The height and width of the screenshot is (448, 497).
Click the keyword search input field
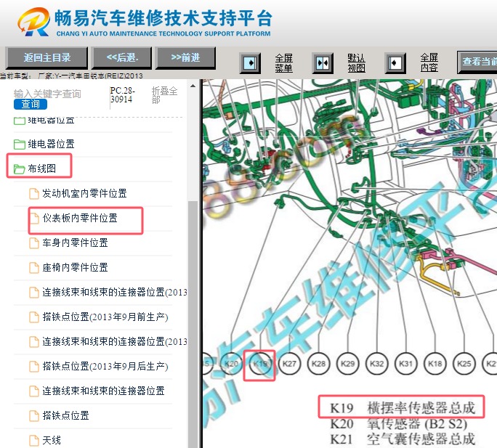47,94
